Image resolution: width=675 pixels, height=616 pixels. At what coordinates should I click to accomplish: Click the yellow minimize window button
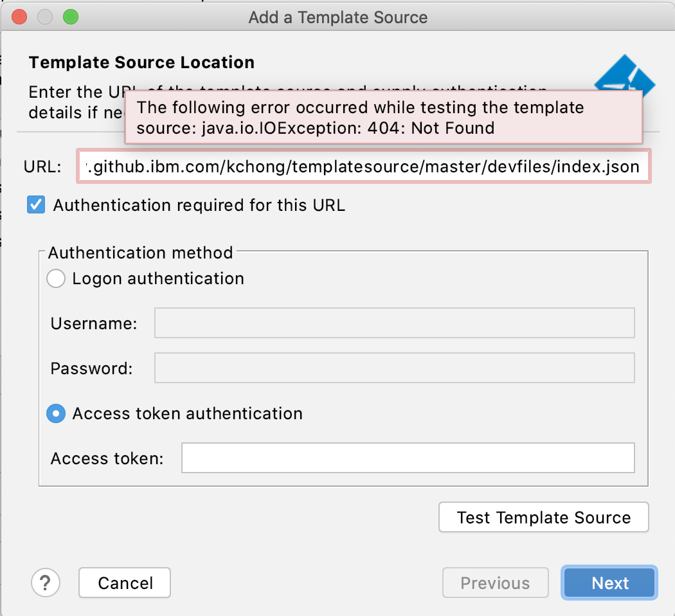[x=45, y=17]
